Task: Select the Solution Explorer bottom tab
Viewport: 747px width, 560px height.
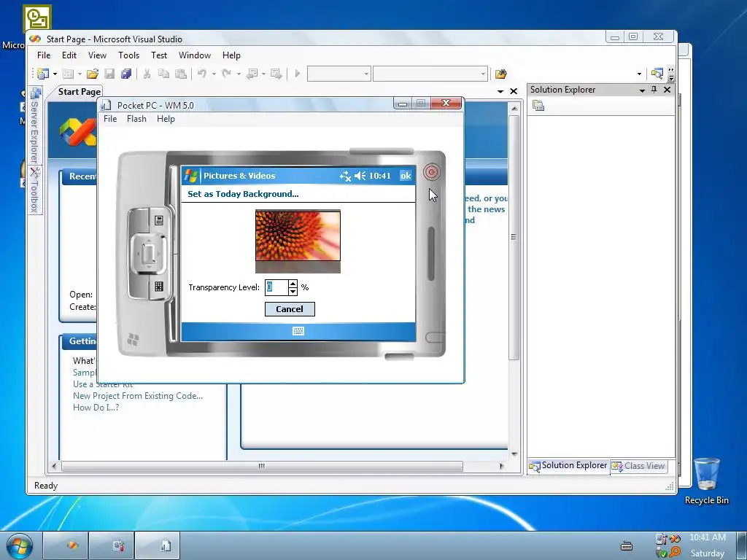Action: pos(568,466)
